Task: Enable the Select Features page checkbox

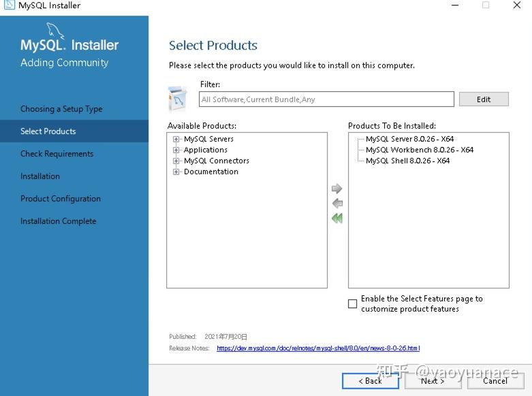Action: (353, 303)
